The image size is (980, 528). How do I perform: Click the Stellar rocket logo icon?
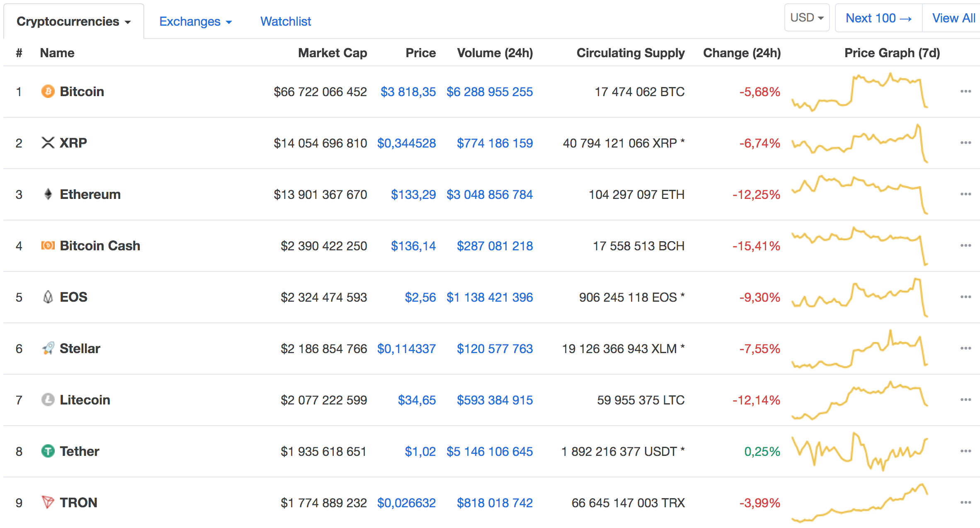point(48,348)
